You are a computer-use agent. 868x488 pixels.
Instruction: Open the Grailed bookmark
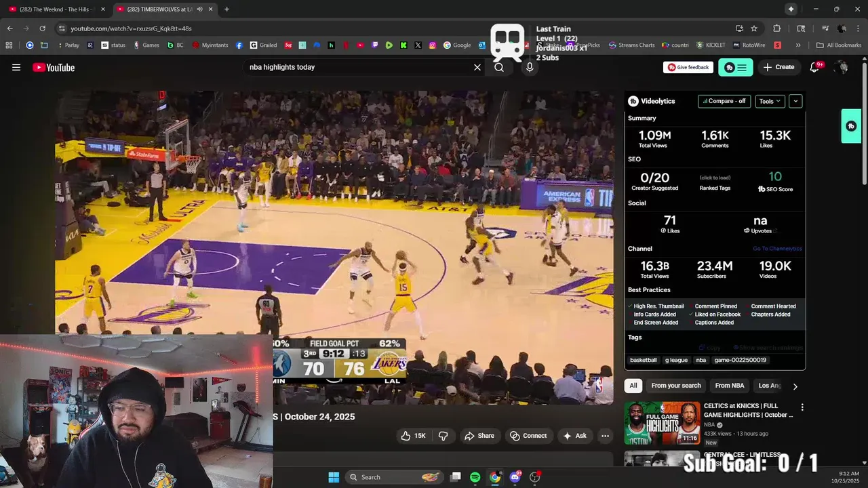point(263,45)
